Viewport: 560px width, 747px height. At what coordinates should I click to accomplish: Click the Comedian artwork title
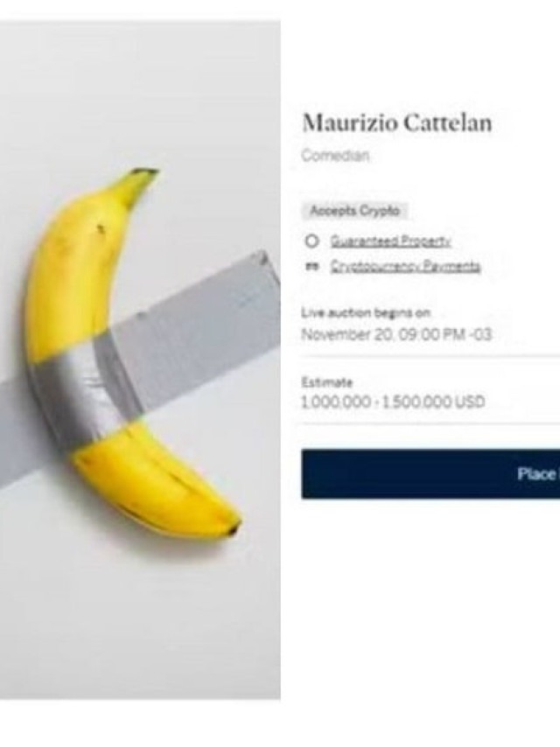[335, 156]
